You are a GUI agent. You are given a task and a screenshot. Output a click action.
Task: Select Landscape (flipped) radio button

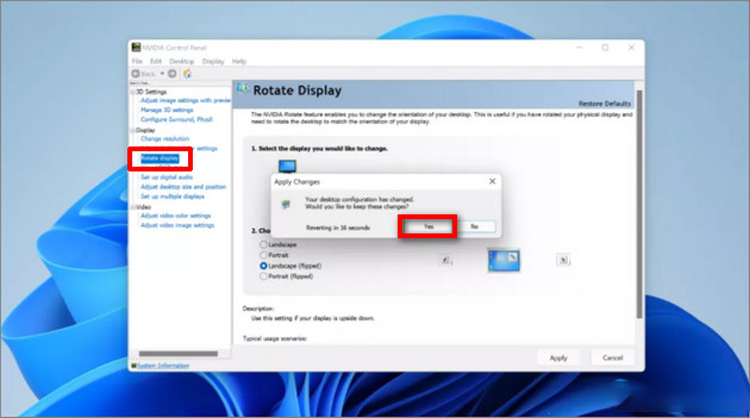(x=263, y=266)
